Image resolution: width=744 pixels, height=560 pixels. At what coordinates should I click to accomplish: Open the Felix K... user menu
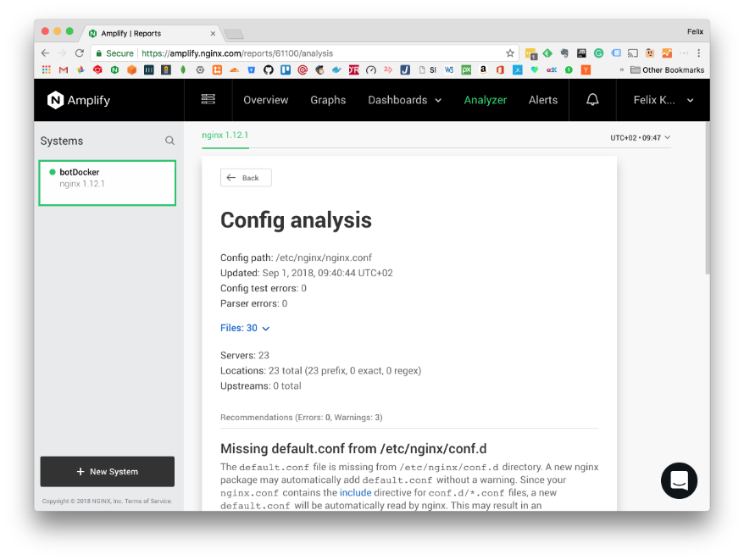[x=663, y=100]
